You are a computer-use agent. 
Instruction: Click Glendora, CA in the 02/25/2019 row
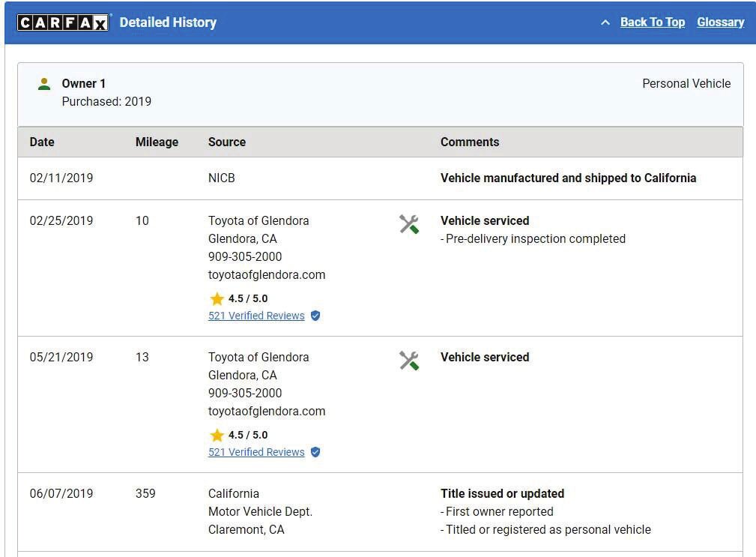243,238
